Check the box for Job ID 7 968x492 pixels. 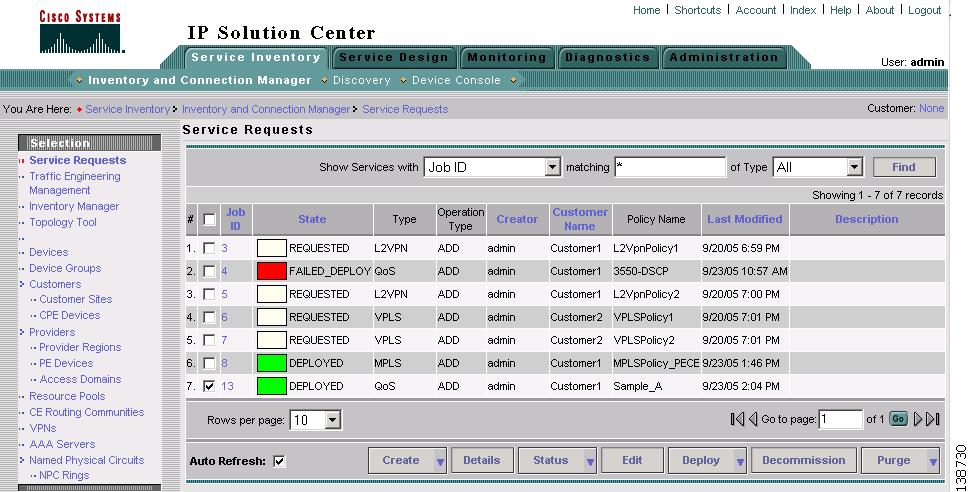209,340
